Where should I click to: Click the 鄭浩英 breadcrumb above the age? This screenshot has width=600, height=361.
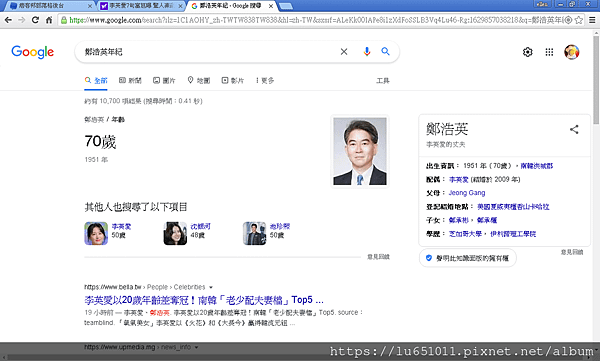94,119
